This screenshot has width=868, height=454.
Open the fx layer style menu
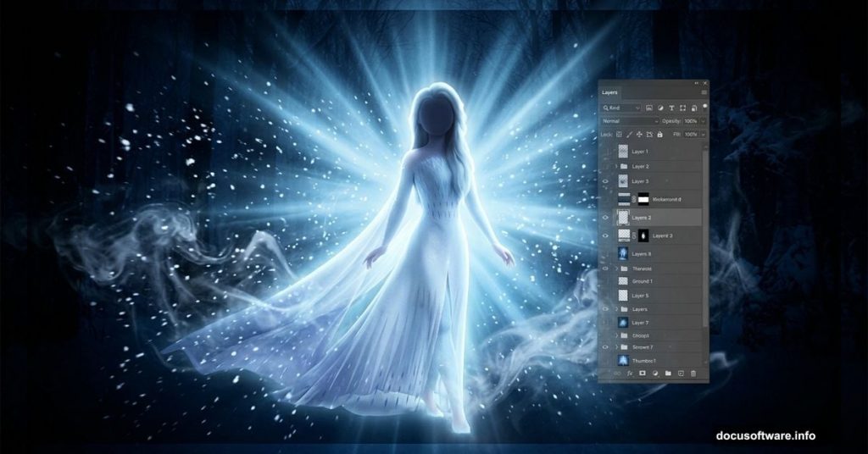630,374
